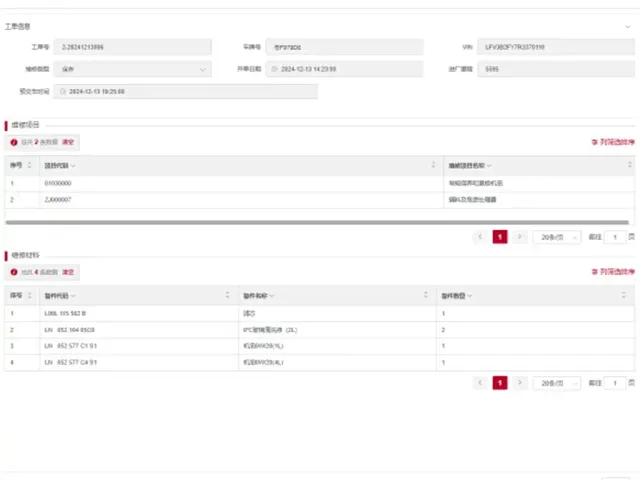Go to next page in repair items pagination
Viewport: 640px width, 480px height.
pos(520,237)
